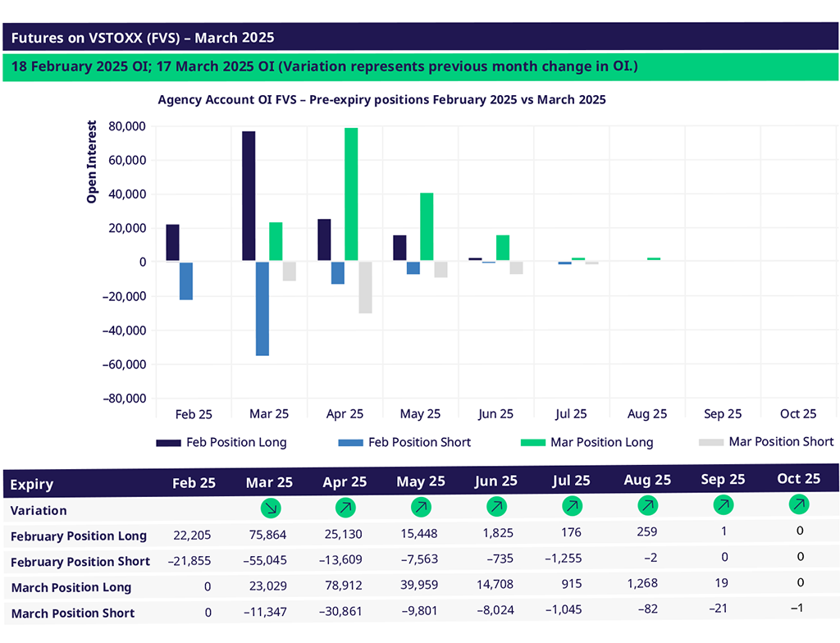Click the Apr 25 upward variation arrow
This screenshot has height=643, width=840.
(345, 508)
